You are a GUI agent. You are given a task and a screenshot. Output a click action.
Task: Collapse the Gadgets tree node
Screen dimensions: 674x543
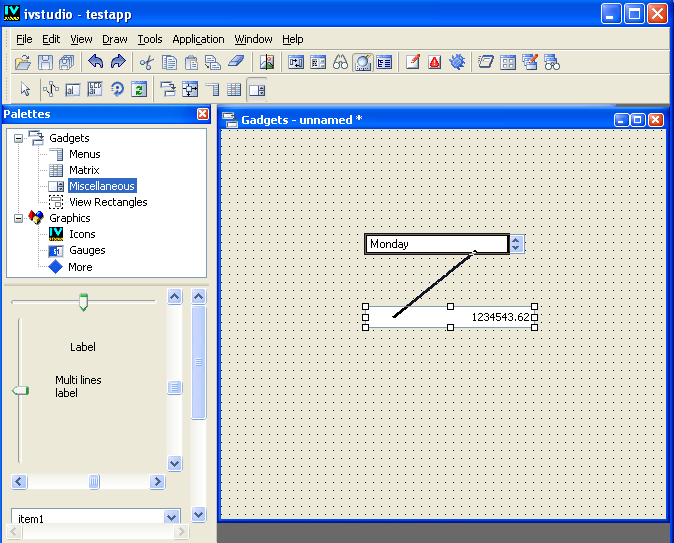[19, 138]
